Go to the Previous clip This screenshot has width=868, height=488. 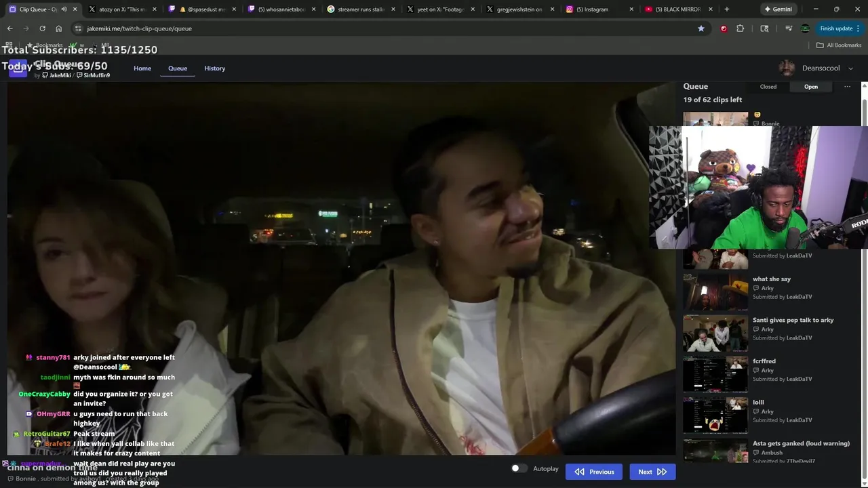594,472
